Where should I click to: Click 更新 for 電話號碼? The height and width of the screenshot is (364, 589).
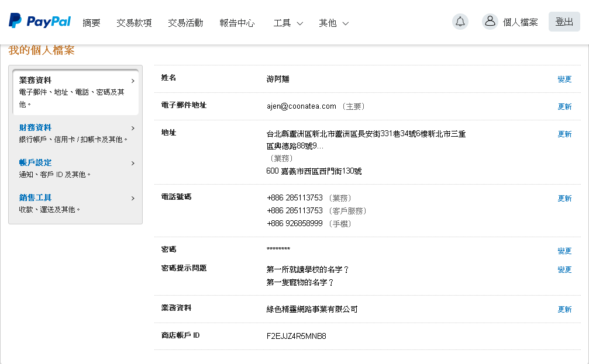(x=564, y=198)
